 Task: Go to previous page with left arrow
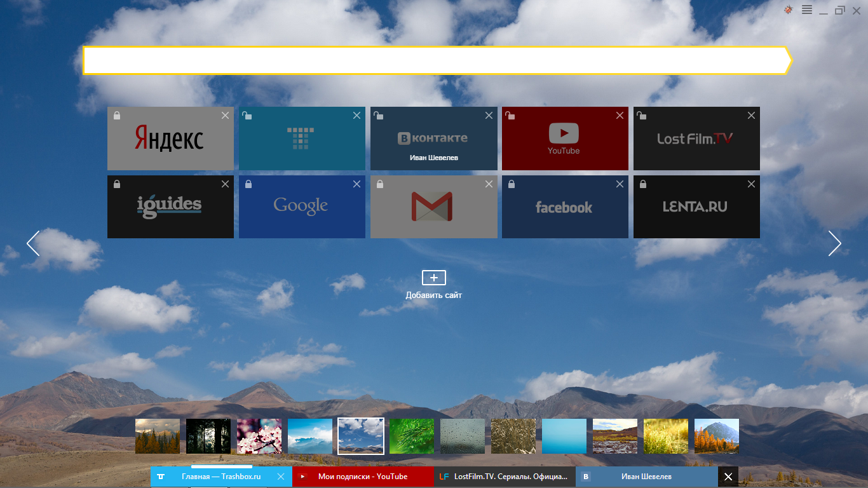coord(33,243)
